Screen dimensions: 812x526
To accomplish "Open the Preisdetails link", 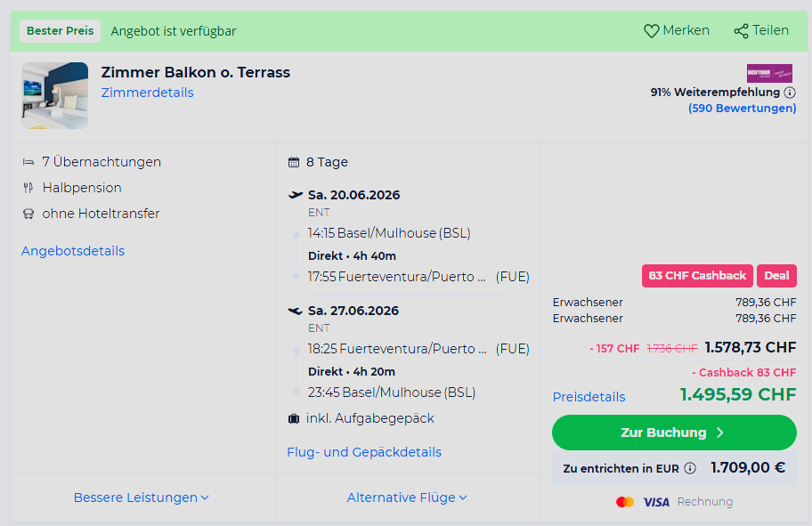I will pyautogui.click(x=589, y=397).
